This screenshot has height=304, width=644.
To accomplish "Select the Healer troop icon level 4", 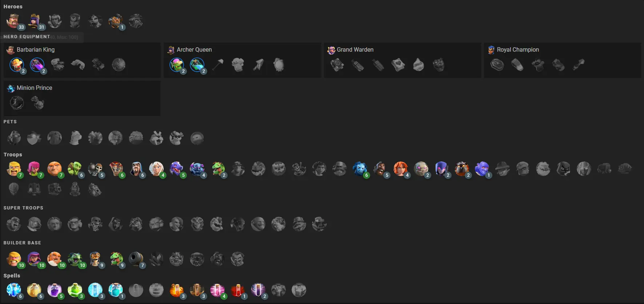I will 156,169.
